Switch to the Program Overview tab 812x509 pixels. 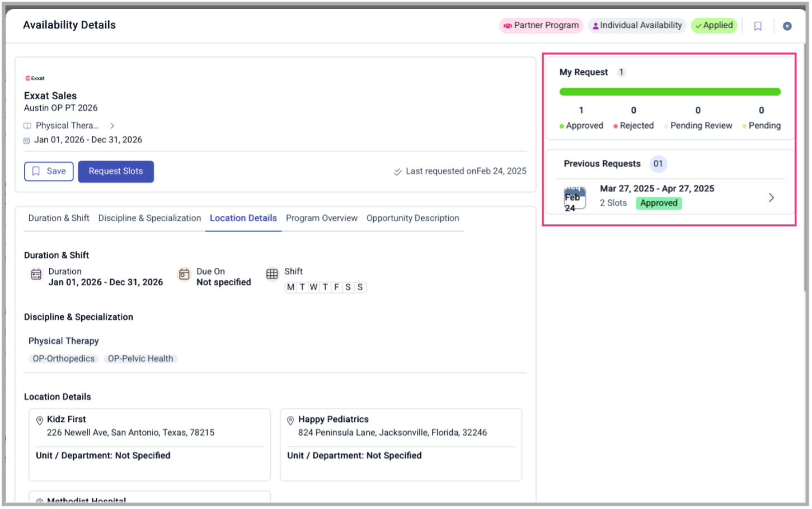(321, 218)
